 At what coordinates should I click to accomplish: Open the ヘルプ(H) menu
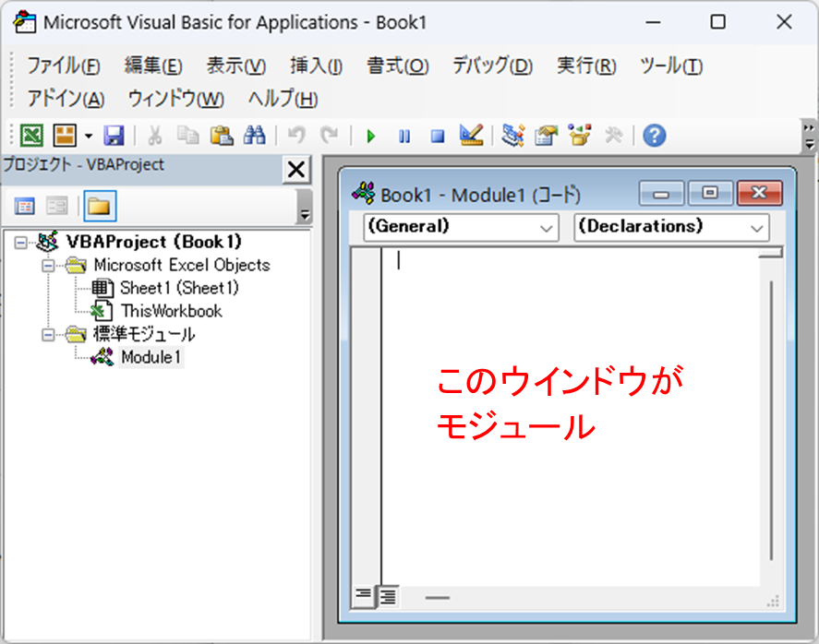tap(283, 99)
